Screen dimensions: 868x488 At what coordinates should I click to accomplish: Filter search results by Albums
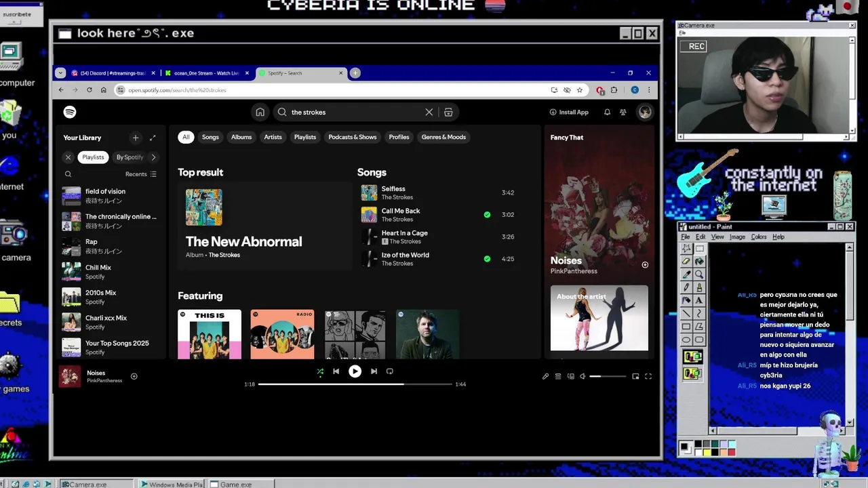tap(241, 137)
